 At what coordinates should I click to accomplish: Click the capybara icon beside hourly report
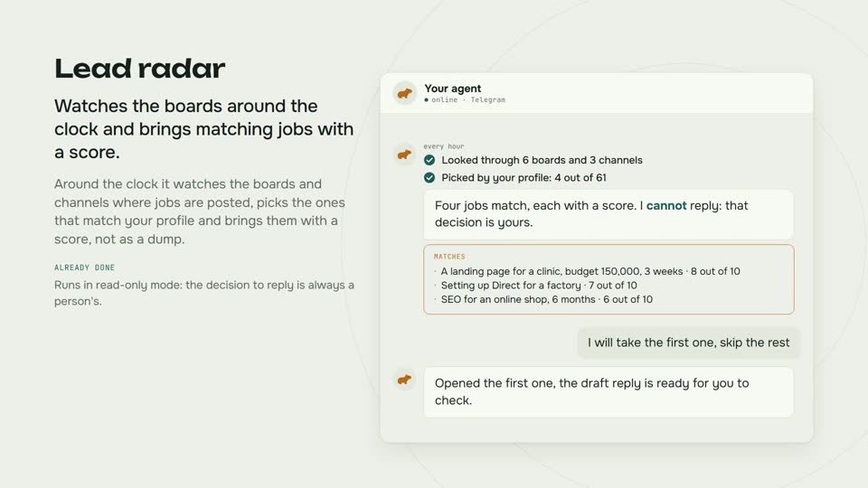coord(405,155)
